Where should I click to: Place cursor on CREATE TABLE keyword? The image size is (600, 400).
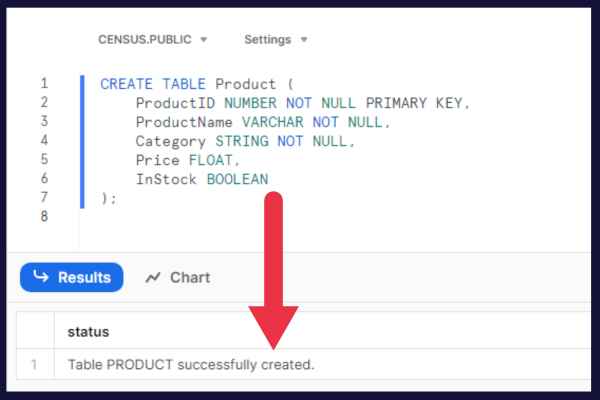(x=153, y=84)
